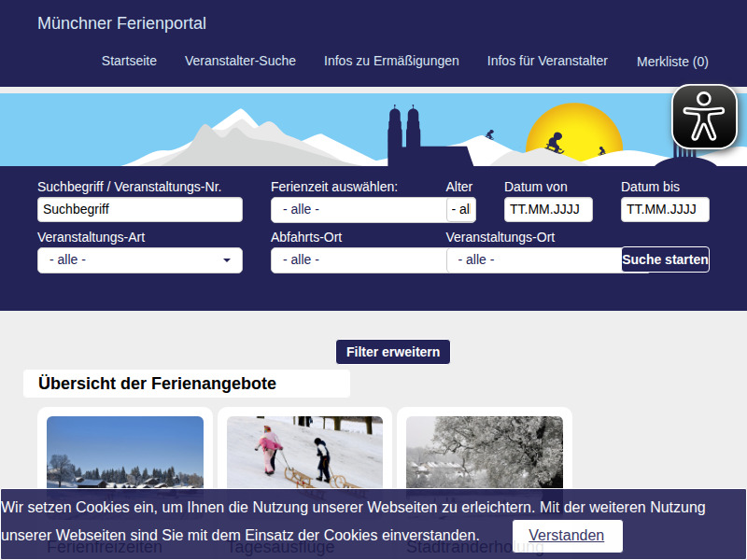
Task: Open Veranstalter-Suche menu item
Action: [240, 61]
